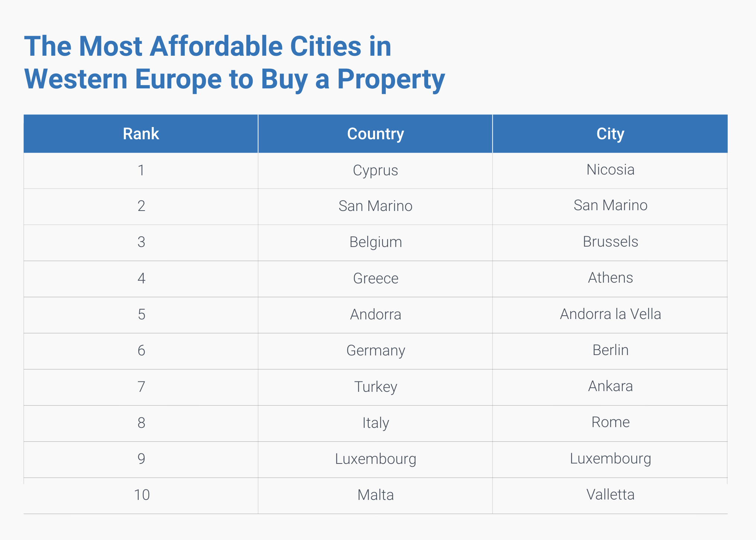Click the City column header
The image size is (756, 540).
[610, 134]
